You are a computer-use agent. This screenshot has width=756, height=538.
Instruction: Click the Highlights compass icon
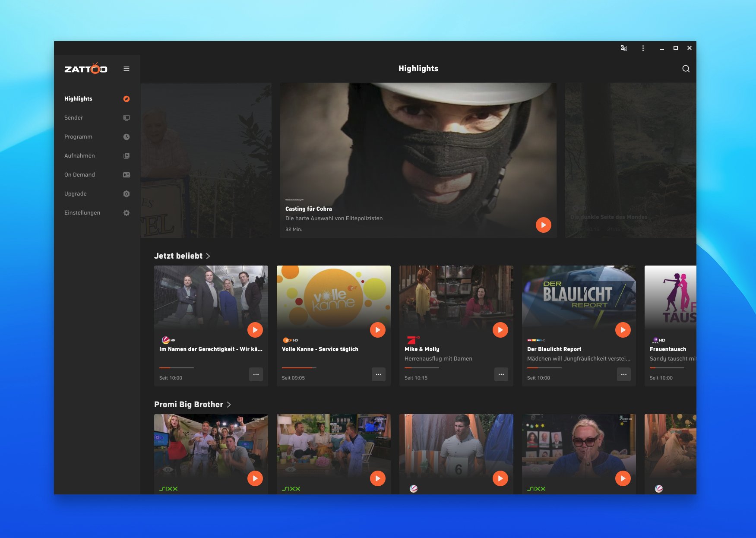coord(127,99)
